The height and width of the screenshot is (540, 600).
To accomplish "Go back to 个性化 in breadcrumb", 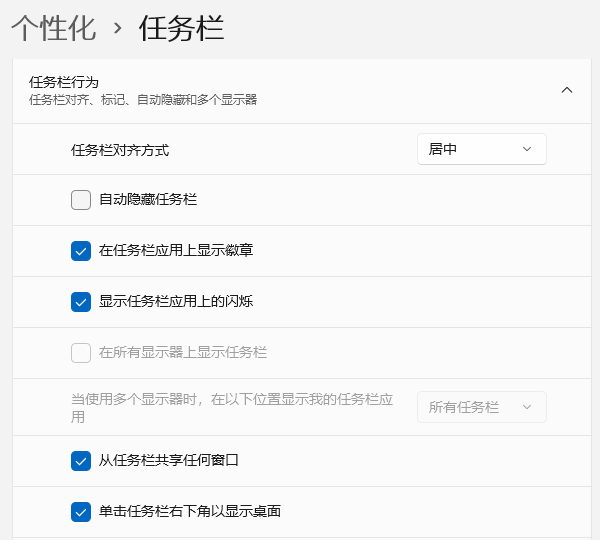I will tap(53, 28).
